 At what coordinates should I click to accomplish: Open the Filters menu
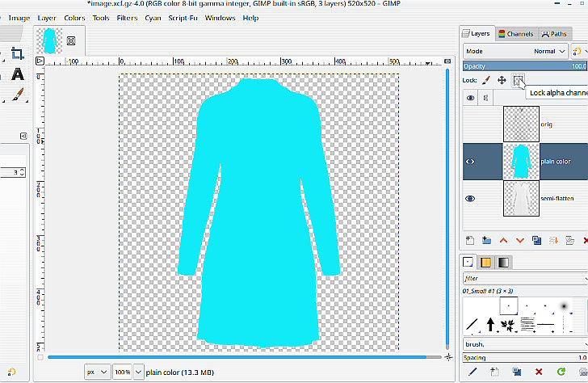pyautogui.click(x=127, y=18)
